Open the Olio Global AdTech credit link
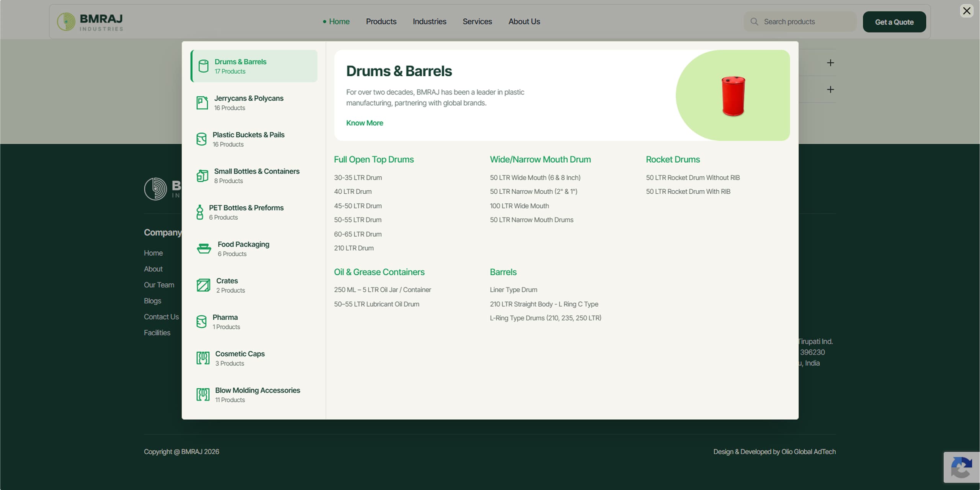 (x=808, y=452)
